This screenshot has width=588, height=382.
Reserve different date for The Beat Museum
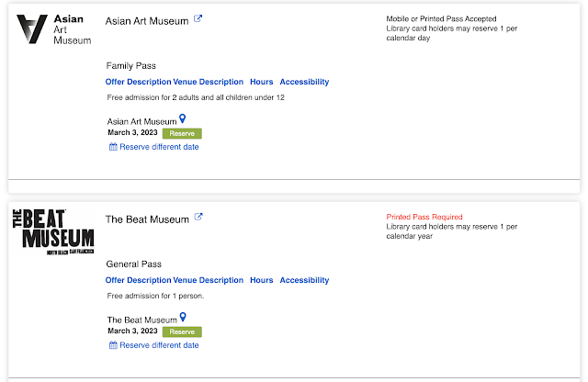tap(159, 345)
